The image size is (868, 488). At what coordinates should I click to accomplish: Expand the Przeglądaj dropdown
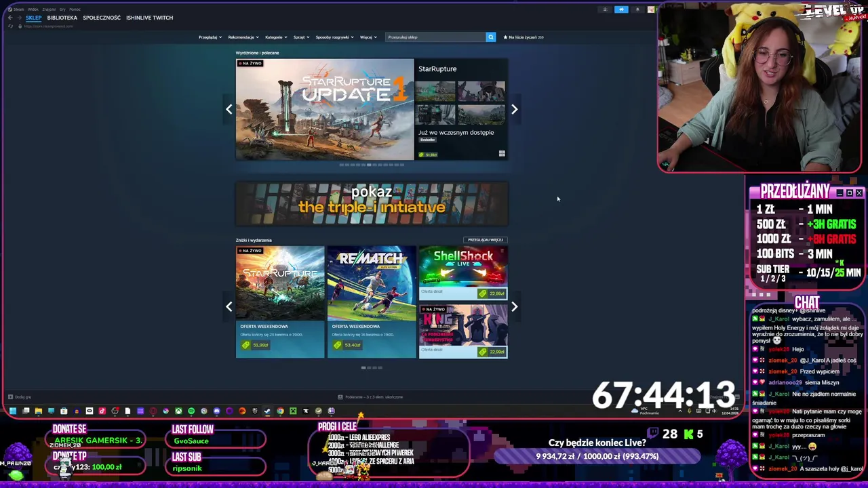tap(210, 37)
